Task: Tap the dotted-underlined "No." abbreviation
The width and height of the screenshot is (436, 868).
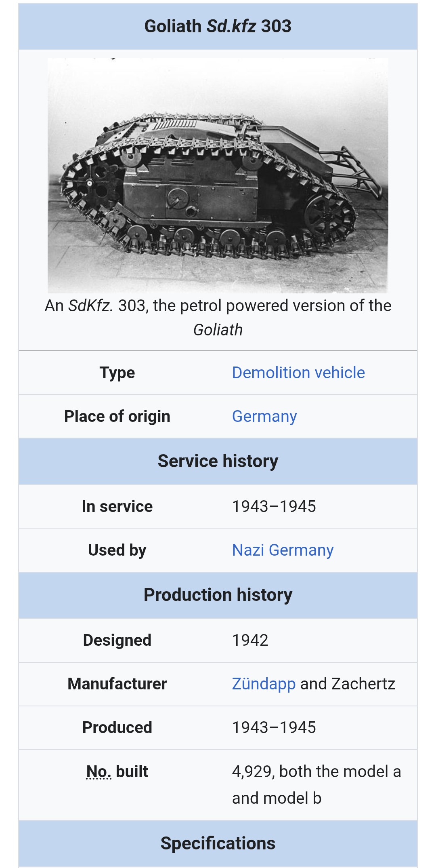Action: tap(99, 771)
